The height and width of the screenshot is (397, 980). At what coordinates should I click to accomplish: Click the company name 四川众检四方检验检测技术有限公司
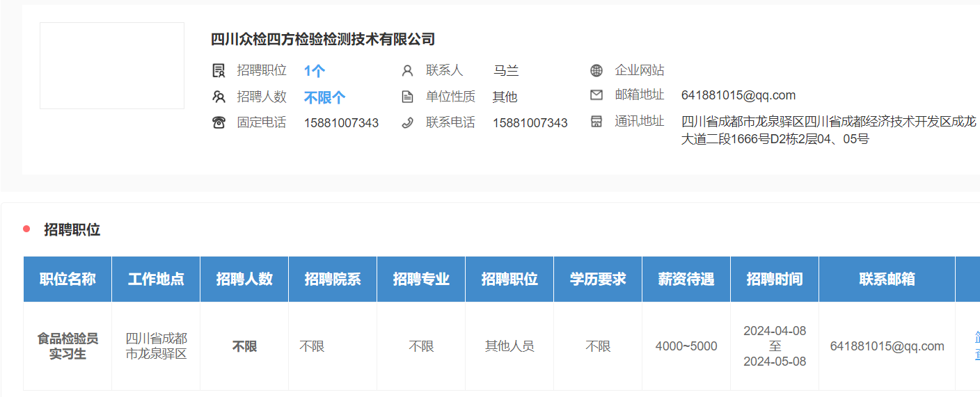[x=323, y=39]
